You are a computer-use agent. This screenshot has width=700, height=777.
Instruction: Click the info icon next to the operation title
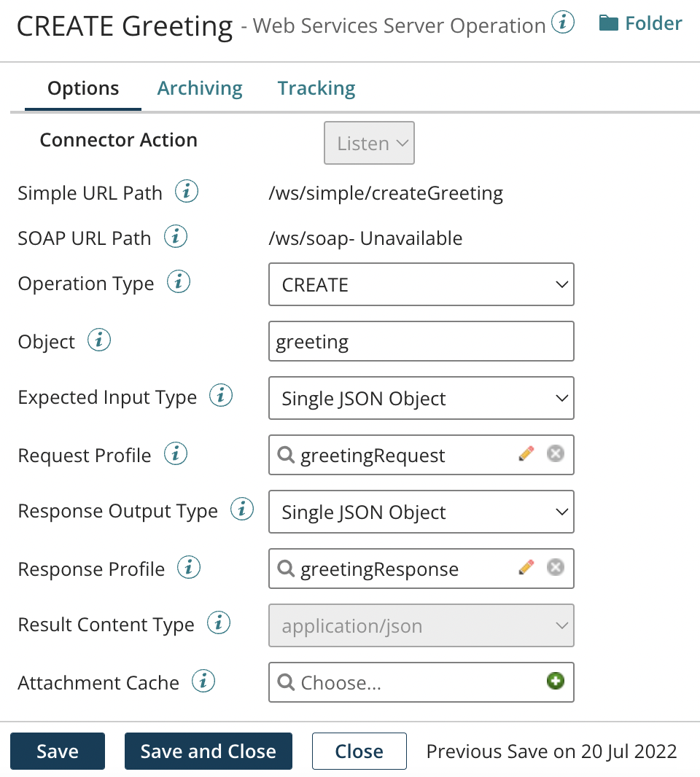pyautogui.click(x=561, y=22)
